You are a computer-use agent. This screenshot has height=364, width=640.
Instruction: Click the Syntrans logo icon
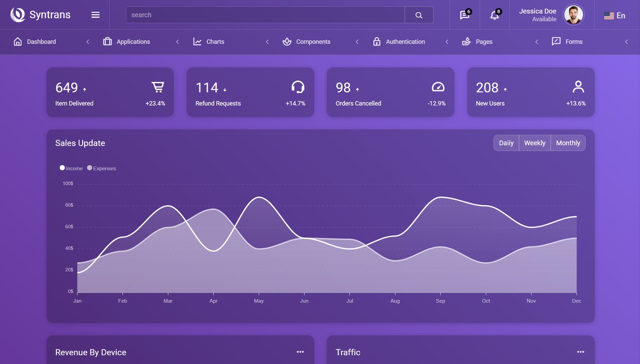coord(18,15)
